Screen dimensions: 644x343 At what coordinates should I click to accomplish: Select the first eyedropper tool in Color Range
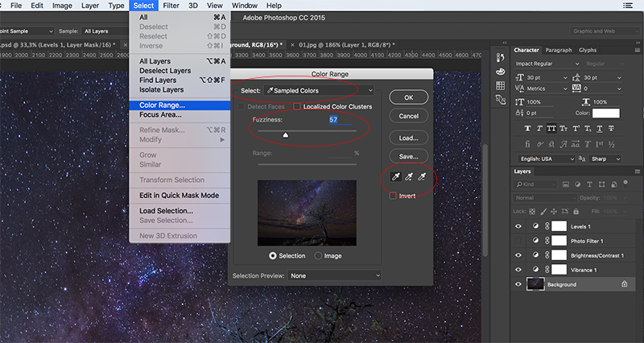click(396, 176)
